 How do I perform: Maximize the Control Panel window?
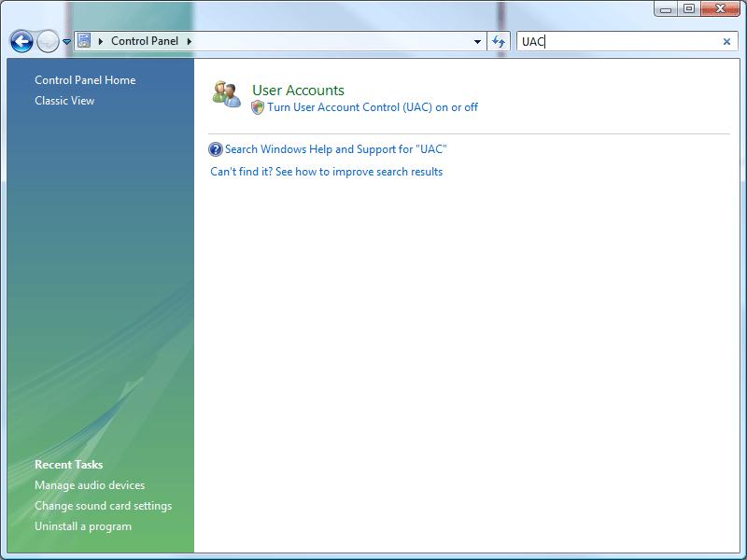coord(689,8)
